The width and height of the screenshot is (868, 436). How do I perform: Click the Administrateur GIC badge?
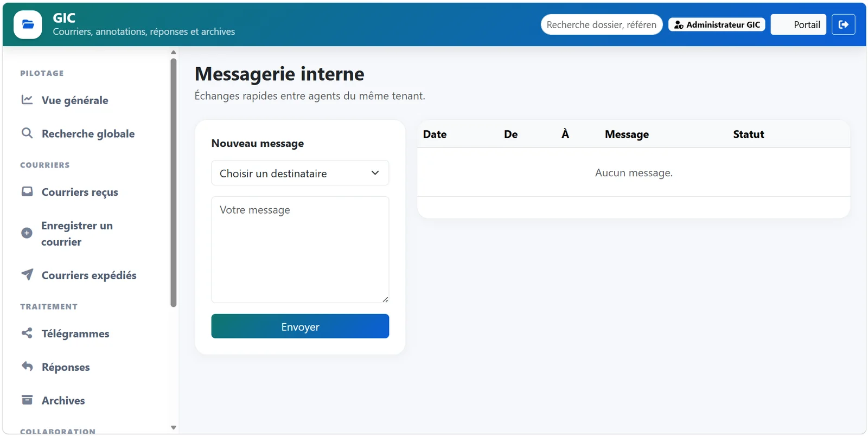717,24
